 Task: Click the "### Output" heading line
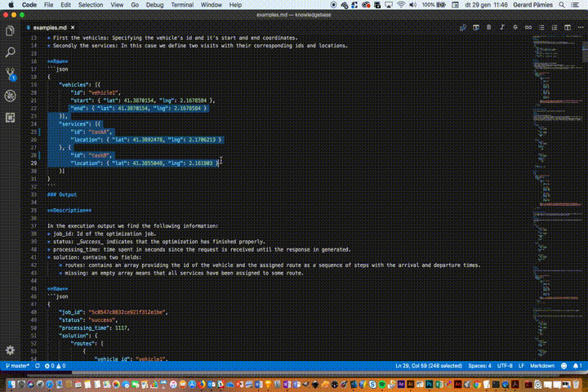point(62,194)
